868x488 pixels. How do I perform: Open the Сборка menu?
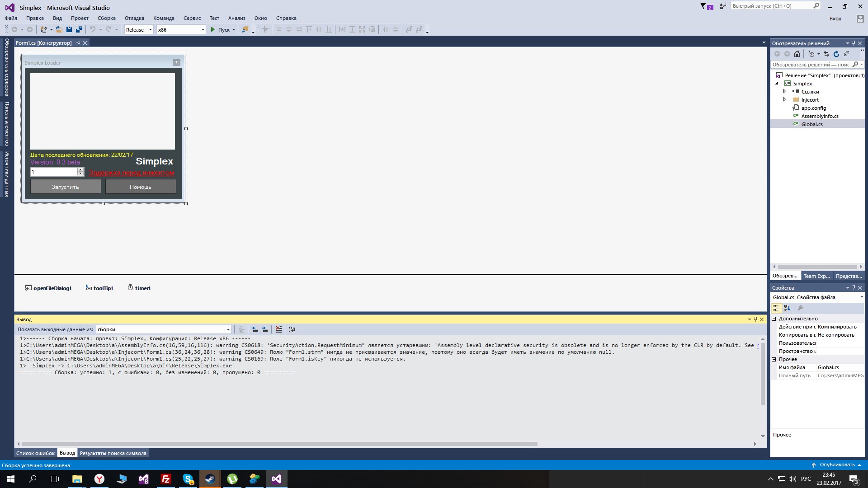(106, 18)
